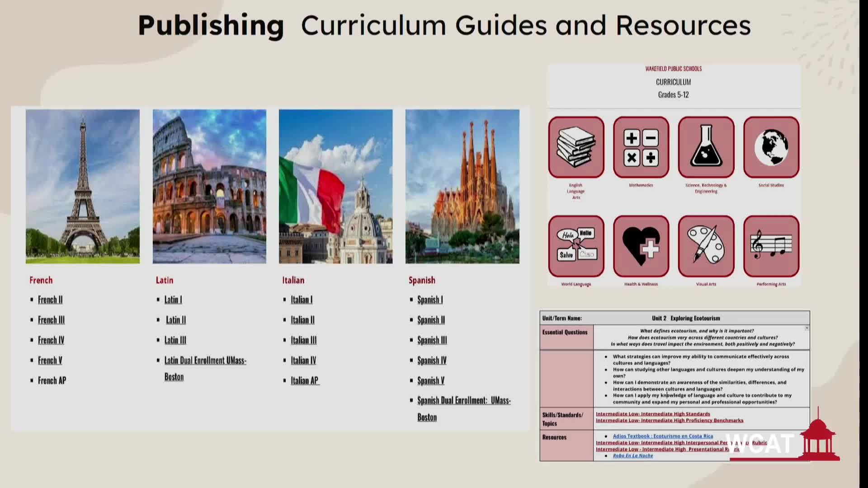Screen dimensions: 868x488
Task: Open the Science, Technology & Engineering flask icon
Action: 706,147
